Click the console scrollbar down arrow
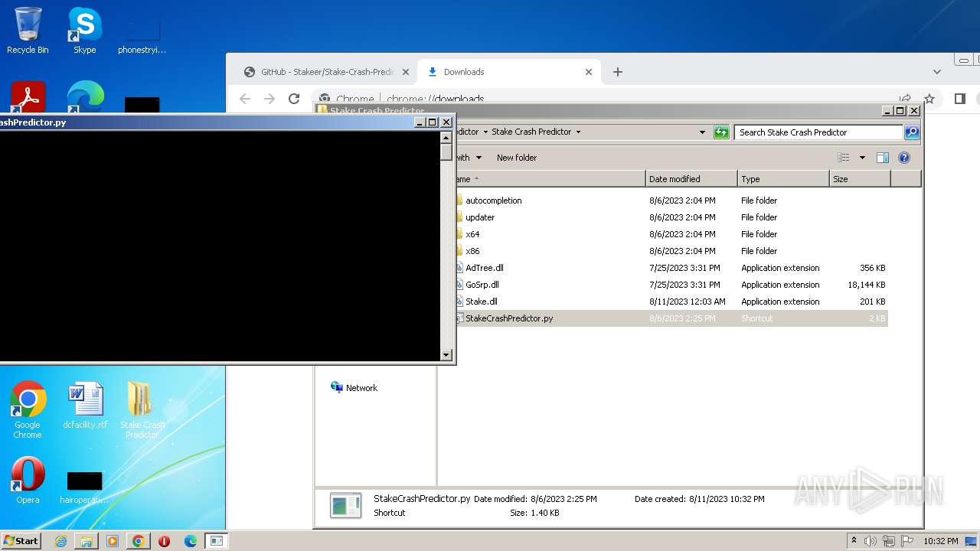 pos(446,354)
